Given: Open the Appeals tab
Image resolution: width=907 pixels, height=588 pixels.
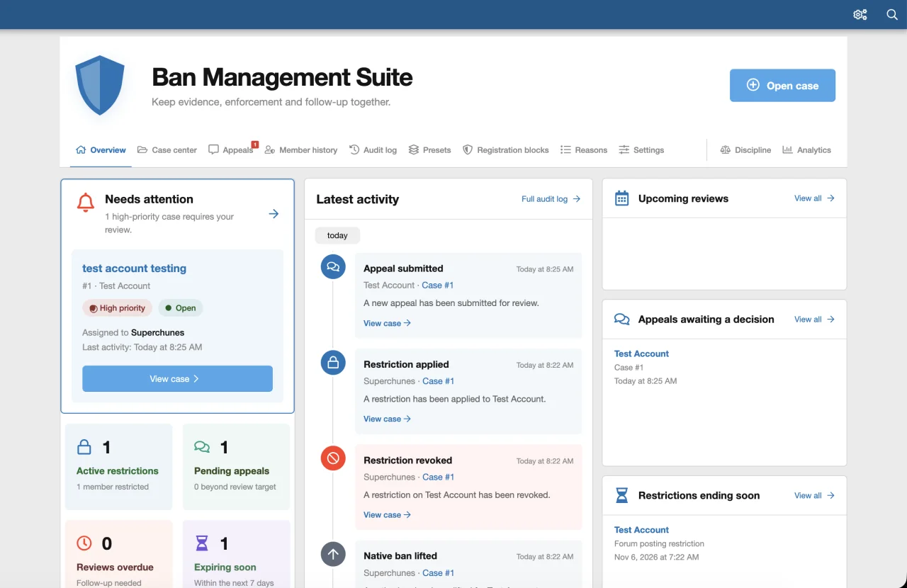Looking at the screenshot, I should pyautogui.click(x=231, y=150).
